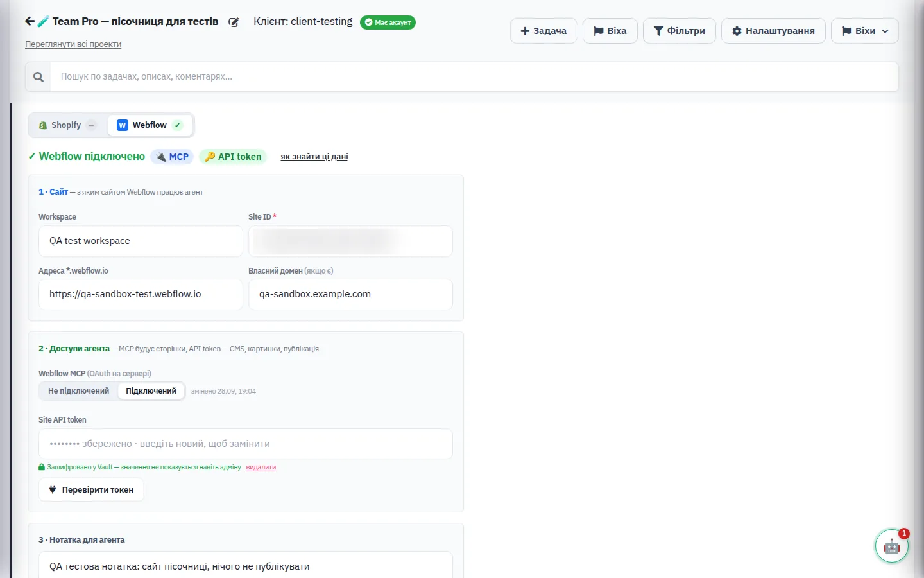Click 'Team Pro — пісочниця для тестів' title
This screenshot has height=578, width=924.
coord(135,21)
